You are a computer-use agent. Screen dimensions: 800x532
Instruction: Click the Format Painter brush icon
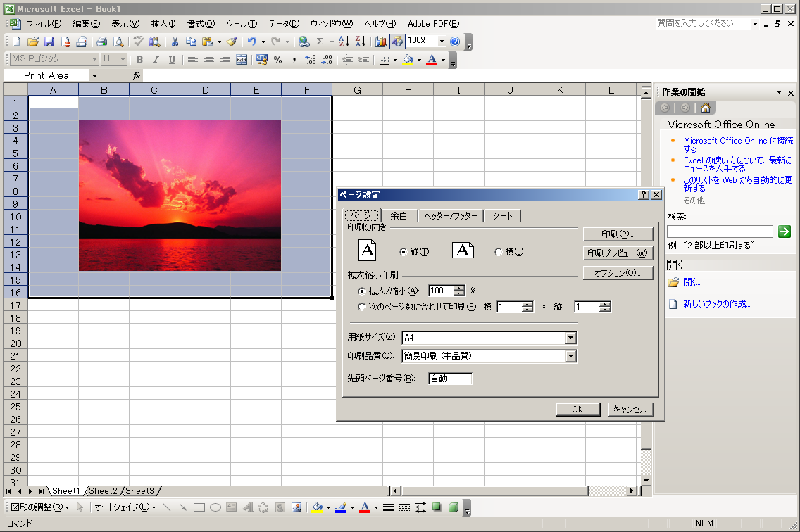[232, 42]
